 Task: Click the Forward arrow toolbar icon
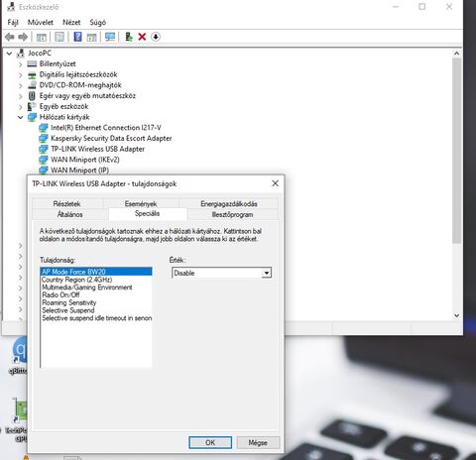click(x=23, y=37)
